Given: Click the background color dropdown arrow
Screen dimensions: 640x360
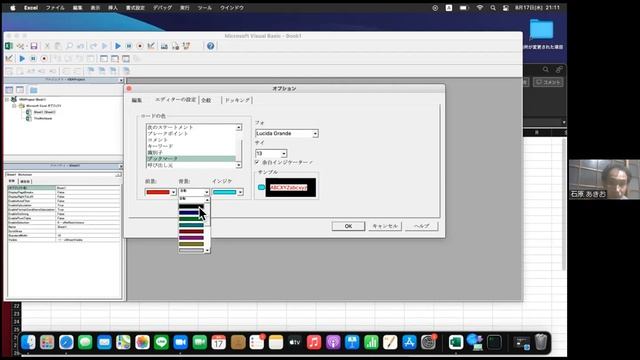Looking at the screenshot, I should [207, 192].
